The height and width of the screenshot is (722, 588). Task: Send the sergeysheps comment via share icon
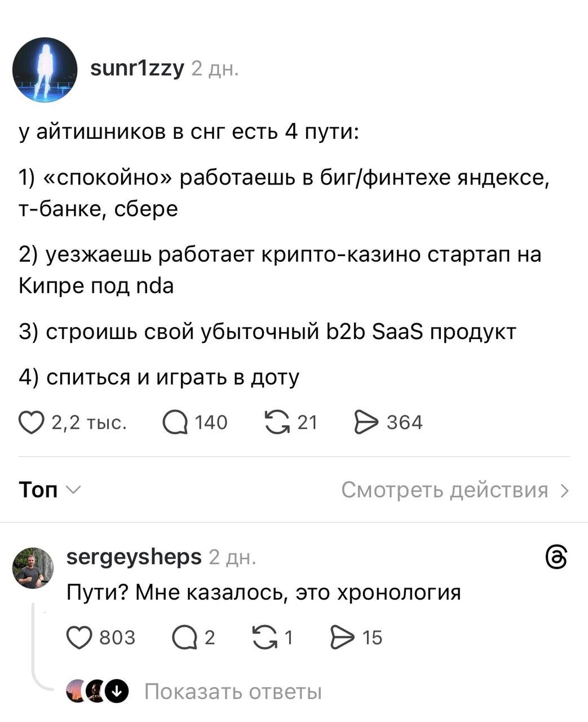[x=341, y=637]
